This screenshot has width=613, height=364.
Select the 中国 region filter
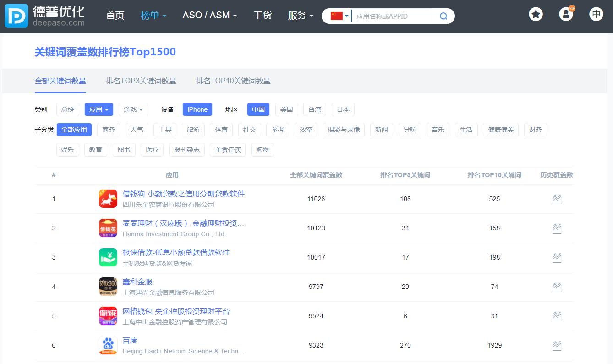coord(258,109)
